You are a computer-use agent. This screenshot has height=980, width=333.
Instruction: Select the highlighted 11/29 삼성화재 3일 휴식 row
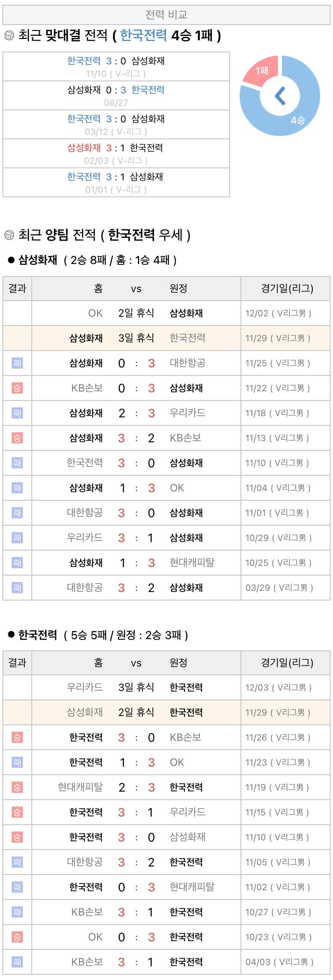[166, 338]
